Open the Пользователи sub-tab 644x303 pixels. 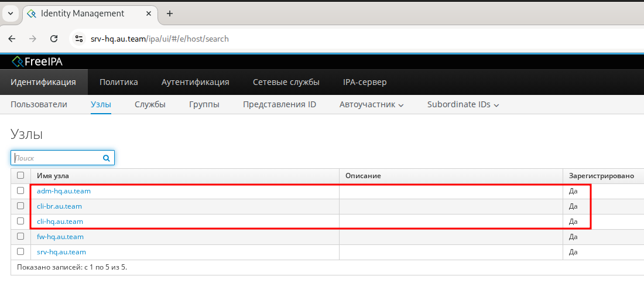click(x=39, y=104)
